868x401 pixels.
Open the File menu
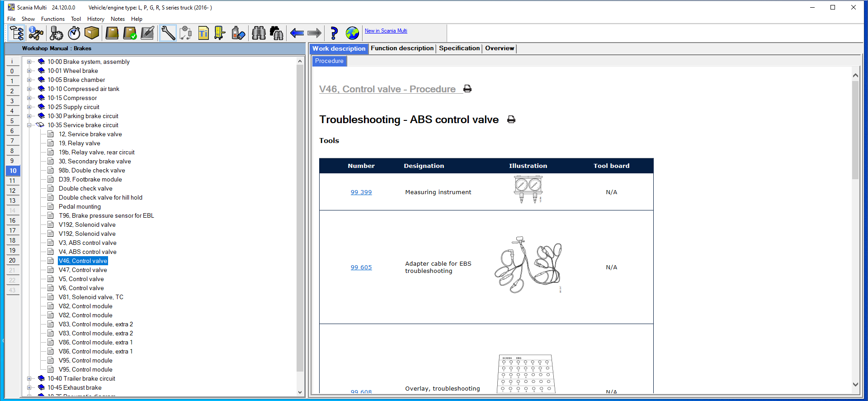(x=11, y=19)
